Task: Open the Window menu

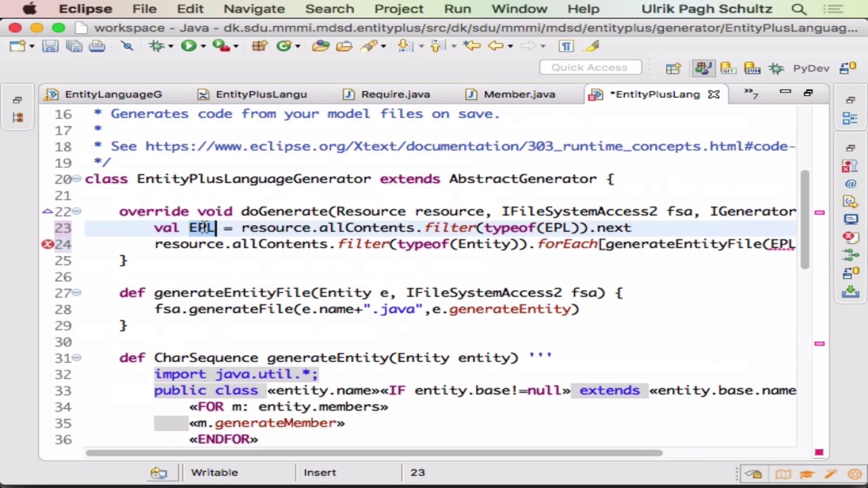Action: pyautogui.click(x=519, y=9)
